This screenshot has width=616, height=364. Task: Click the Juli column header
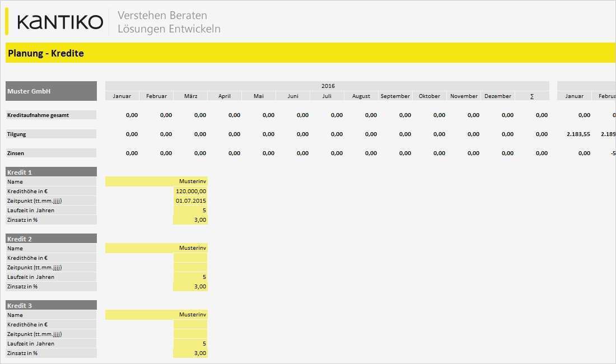coord(327,96)
